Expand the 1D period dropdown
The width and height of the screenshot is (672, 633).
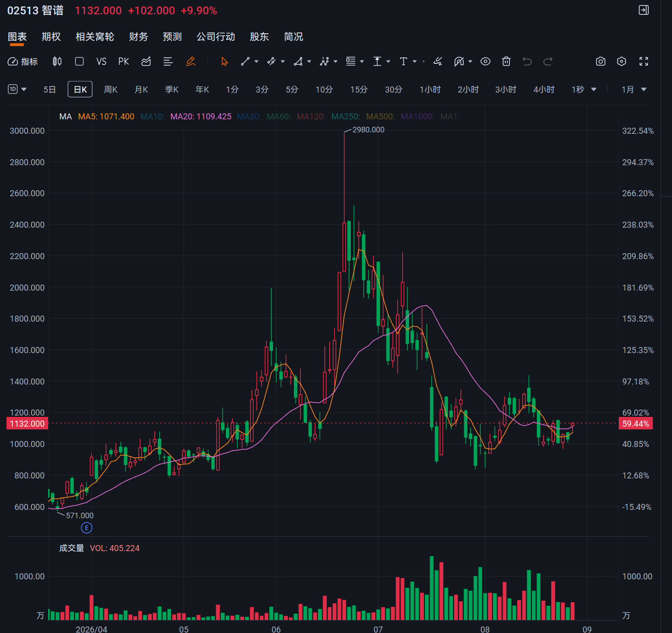coord(18,89)
